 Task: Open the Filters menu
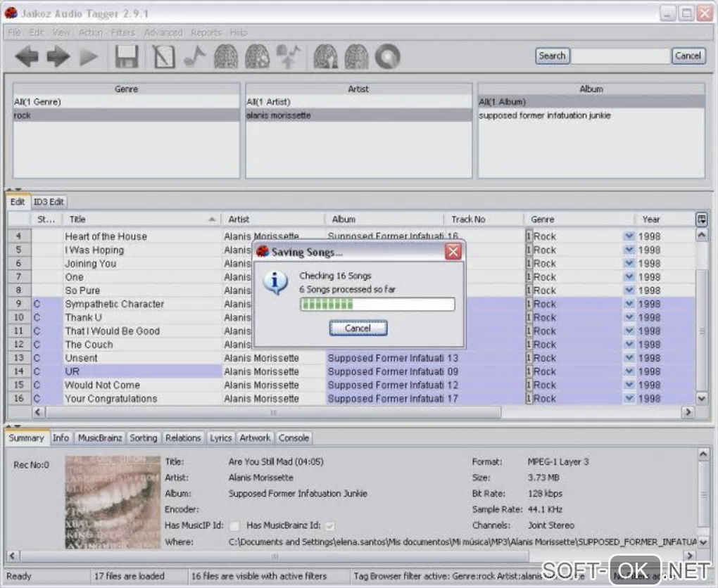[122, 32]
